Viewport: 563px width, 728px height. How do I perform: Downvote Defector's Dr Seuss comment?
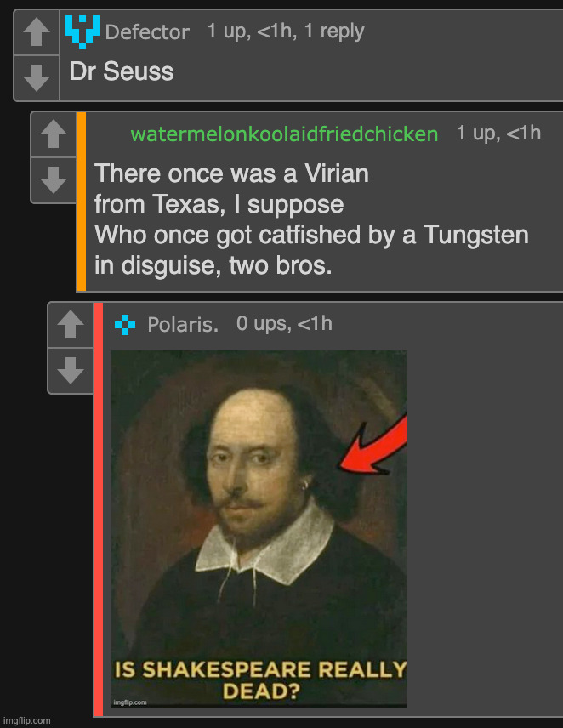pyautogui.click(x=37, y=77)
